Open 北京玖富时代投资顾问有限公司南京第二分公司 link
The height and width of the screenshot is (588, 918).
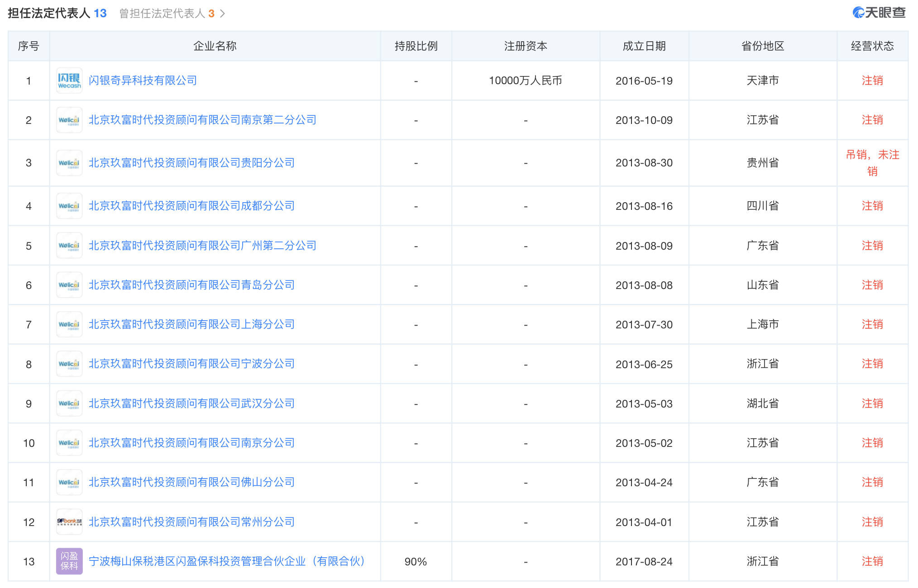tap(202, 120)
